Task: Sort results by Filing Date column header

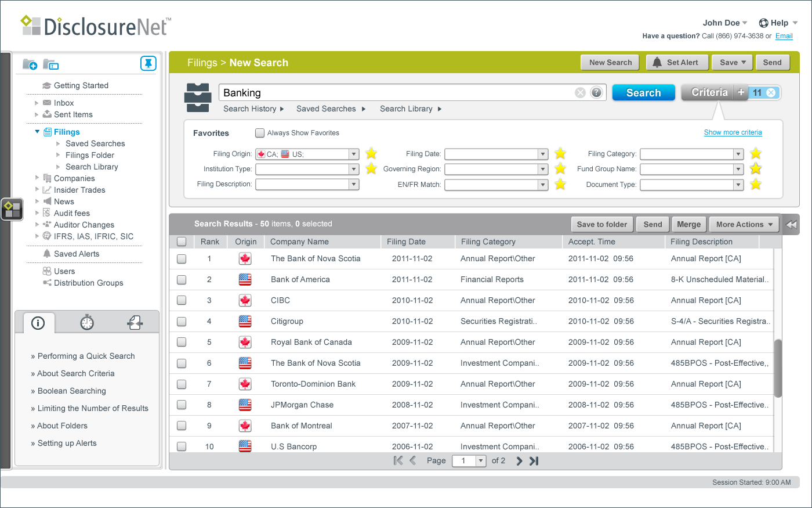Action: coord(406,242)
